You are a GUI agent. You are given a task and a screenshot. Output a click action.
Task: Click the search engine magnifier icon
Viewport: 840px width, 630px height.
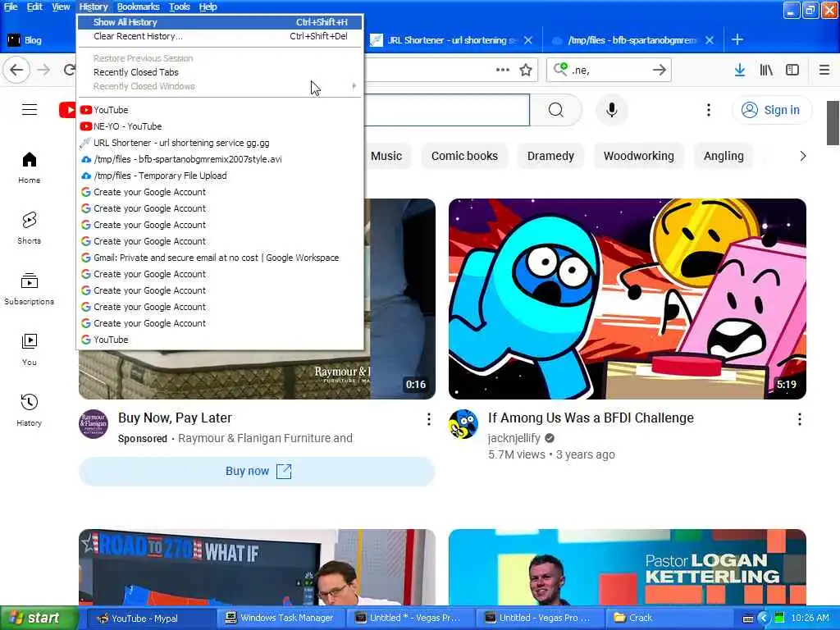pyautogui.click(x=560, y=69)
